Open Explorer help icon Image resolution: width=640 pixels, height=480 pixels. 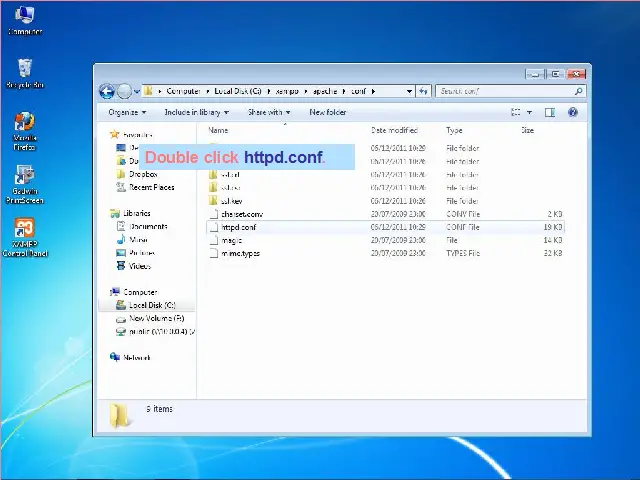[x=573, y=112]
